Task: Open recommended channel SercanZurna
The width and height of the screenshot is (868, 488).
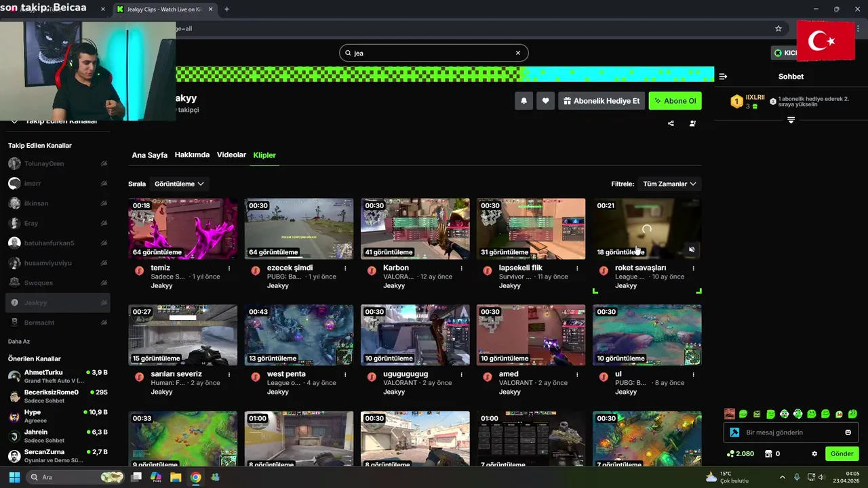Action: pyautogui.click(x=58, y=455)
